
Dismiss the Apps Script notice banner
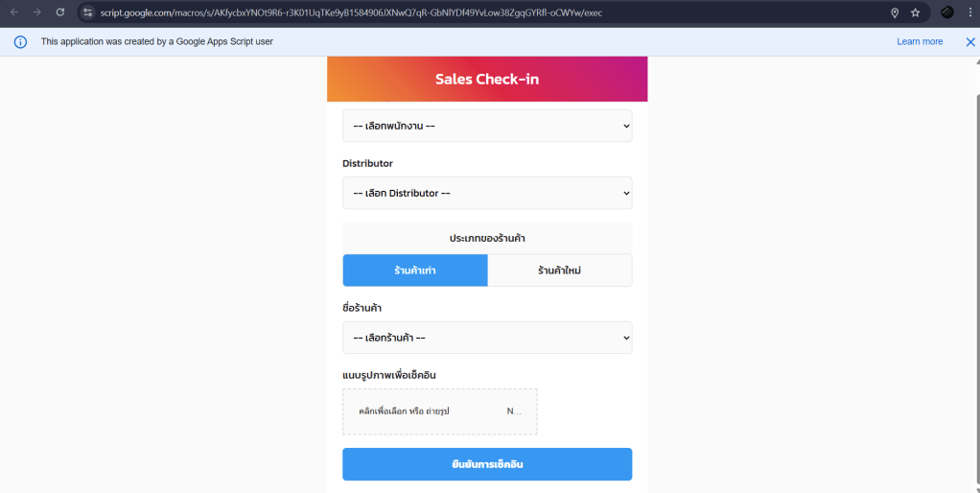point(969,42)
